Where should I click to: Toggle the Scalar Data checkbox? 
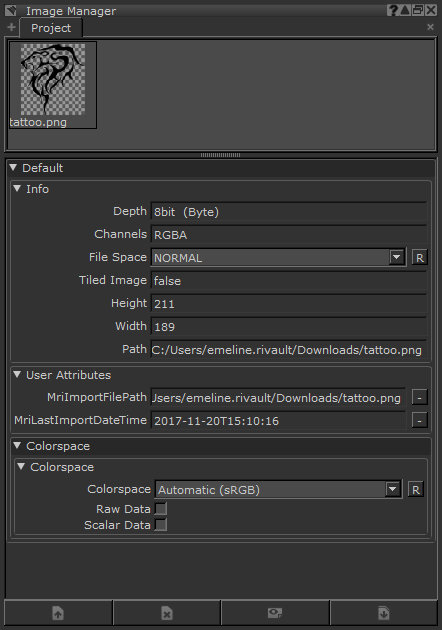161,524
